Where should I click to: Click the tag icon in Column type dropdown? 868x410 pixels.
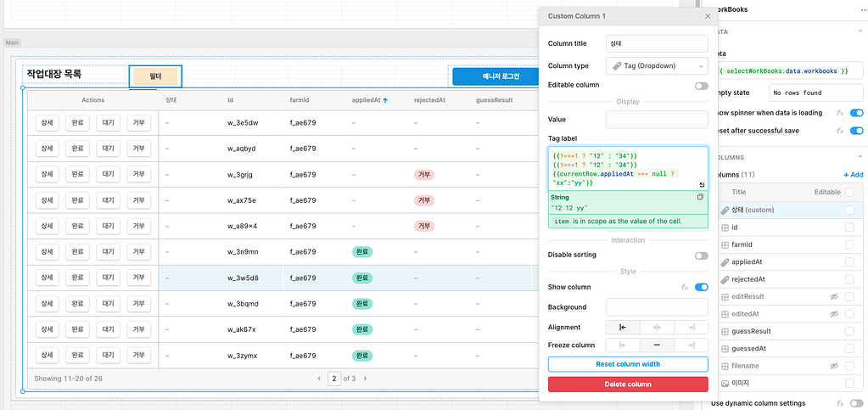pyautogui.click(x=617, y=65)
